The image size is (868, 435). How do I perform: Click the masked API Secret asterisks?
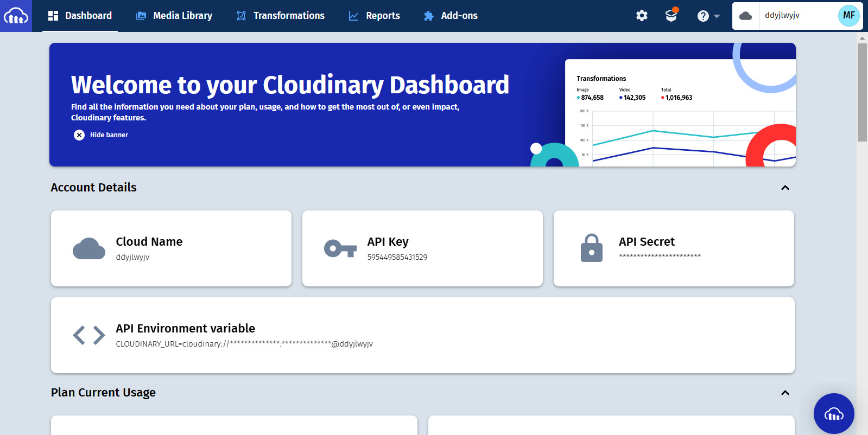pyautogui.click(x=660, y=256)
